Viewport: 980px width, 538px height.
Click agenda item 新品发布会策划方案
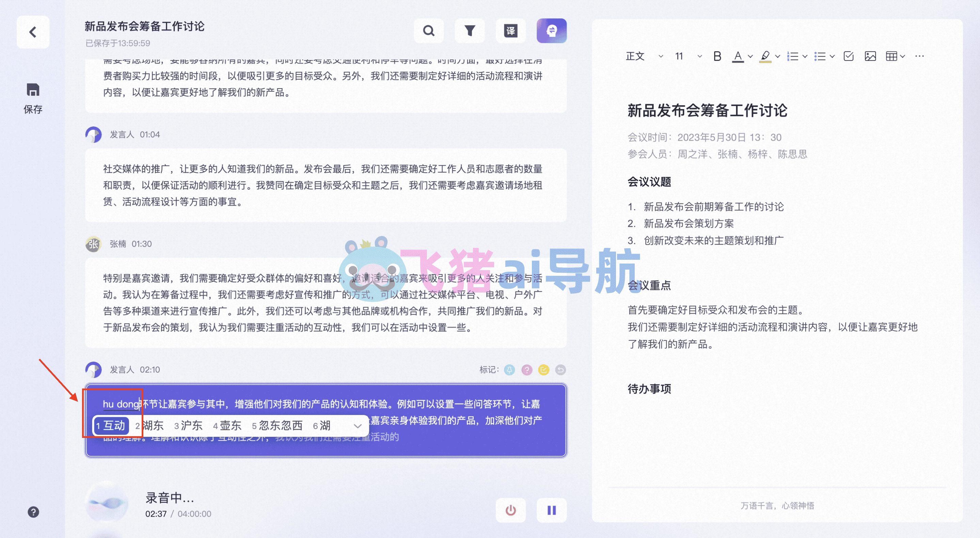coord(689,223)
